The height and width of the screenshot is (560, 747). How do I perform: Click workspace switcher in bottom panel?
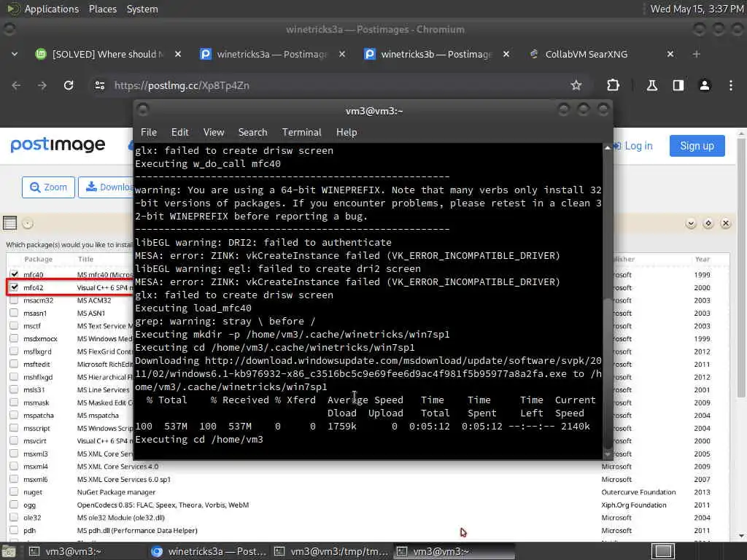663,551
